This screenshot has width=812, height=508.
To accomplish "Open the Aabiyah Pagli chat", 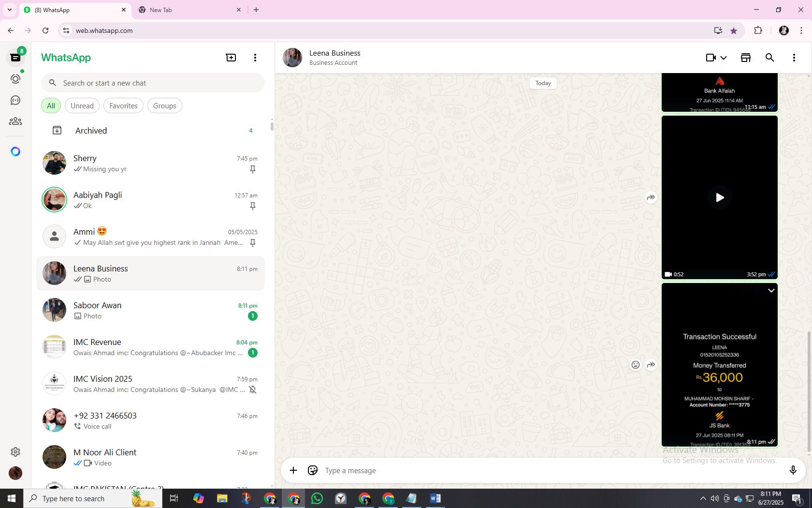I will (151, 200).
